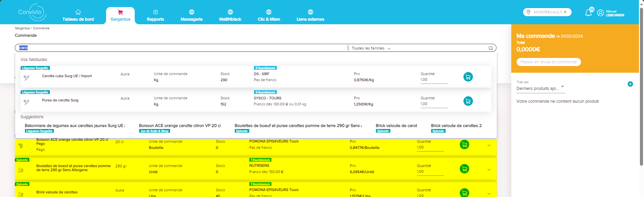Open the Liens externes tab
The width and height of the screenshot is (644, 197).
coord(310,15)
